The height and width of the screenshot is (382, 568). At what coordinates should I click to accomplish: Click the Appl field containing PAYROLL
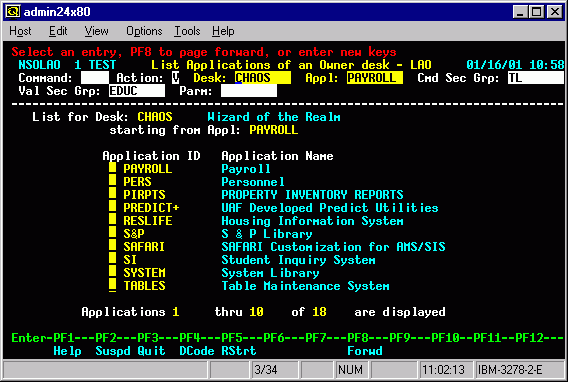point(375,77)
